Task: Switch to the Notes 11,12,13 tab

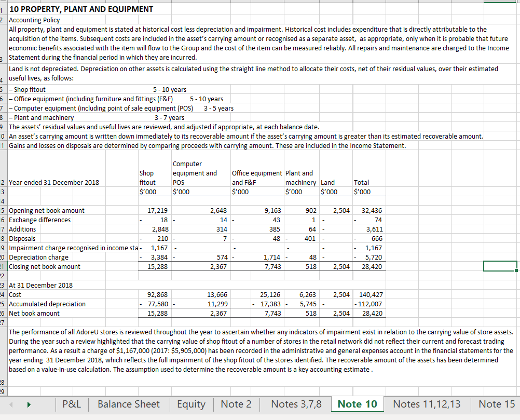Action: click(428, 404)
